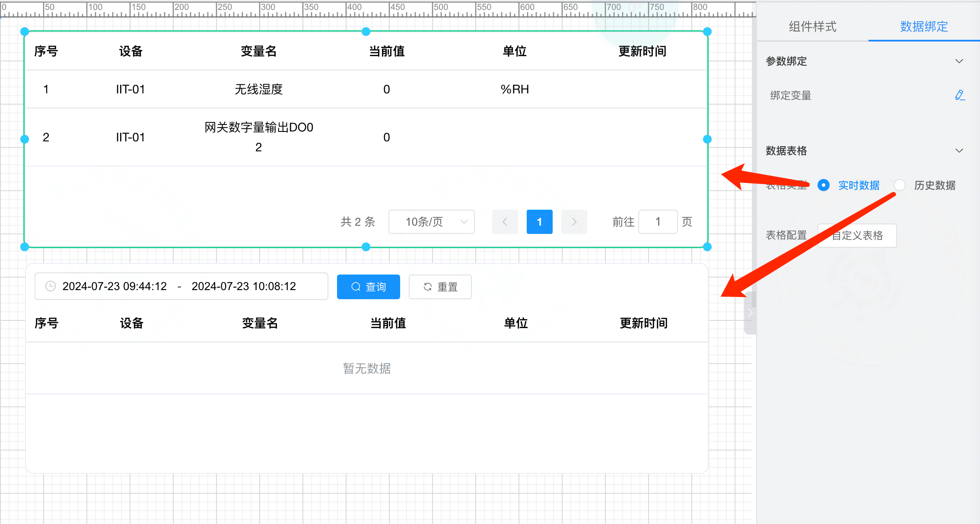The height and width of the screenshot is (524, 980).
Task: Collapse the 参数绑定 section chevron
Action: (x=959, y=61)
